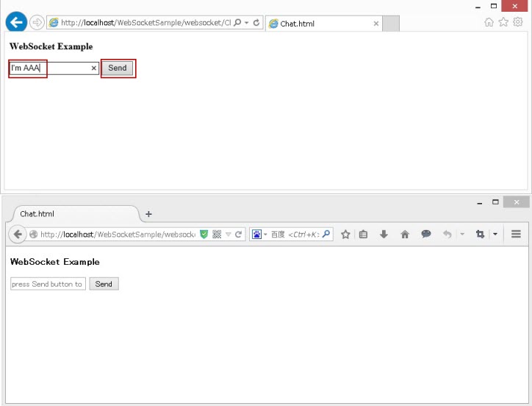Open the Firefox hamburger menu
Image resolution: width=532 pixels, height=406 pixels.
(x=516, y=234)
